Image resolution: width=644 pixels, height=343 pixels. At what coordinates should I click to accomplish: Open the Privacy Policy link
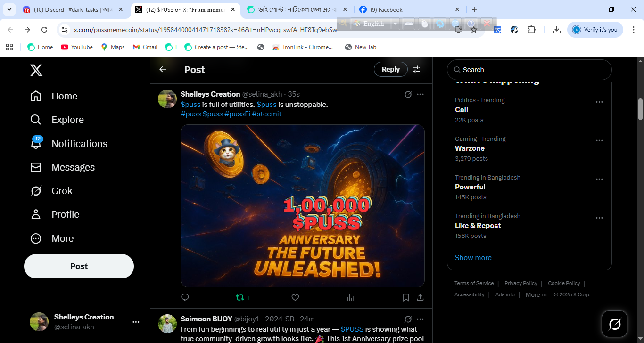(x=521, y=283)
